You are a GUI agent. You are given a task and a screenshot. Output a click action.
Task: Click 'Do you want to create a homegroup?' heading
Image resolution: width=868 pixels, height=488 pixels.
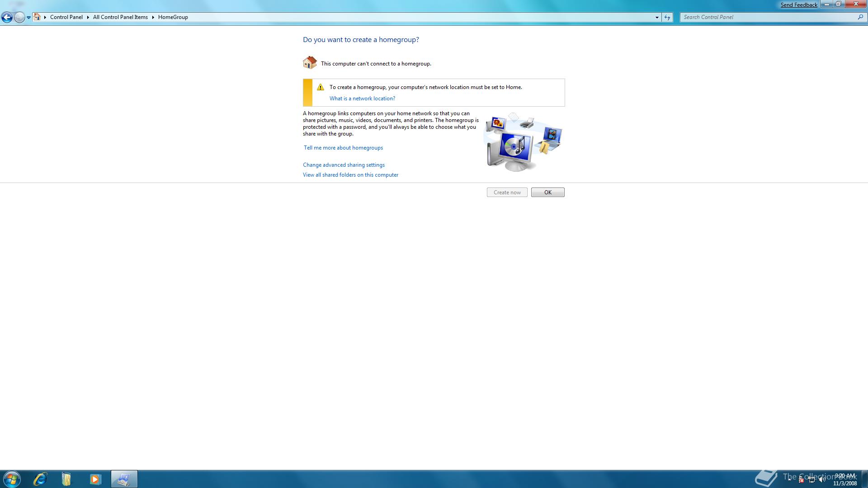pos(361,40)
